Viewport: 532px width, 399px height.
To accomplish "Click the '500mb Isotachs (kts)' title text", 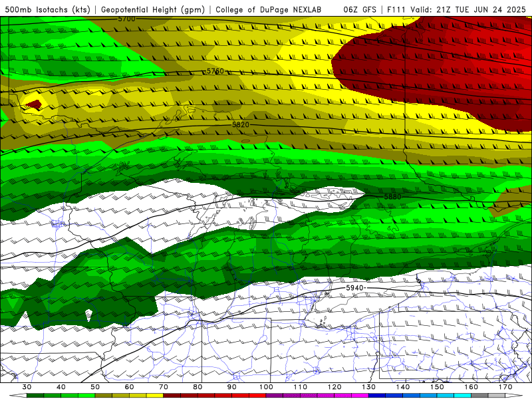I will 48,9.
